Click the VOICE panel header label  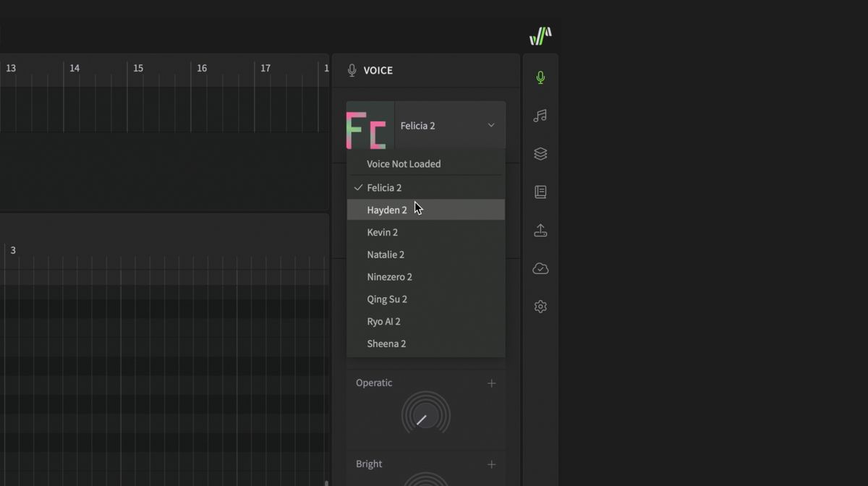(378, 70)
